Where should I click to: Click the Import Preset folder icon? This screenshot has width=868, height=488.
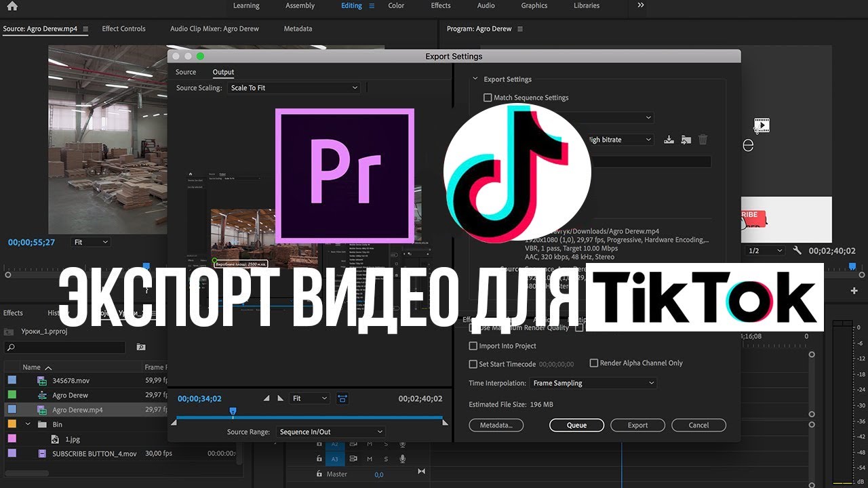[686, 140]
